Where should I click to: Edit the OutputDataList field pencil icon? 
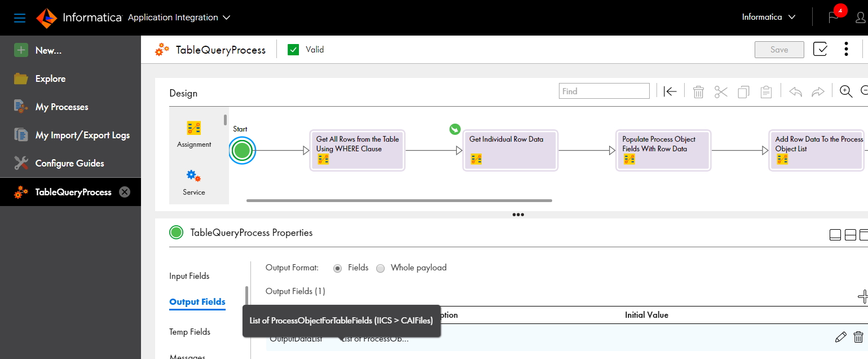click(840, 338)
